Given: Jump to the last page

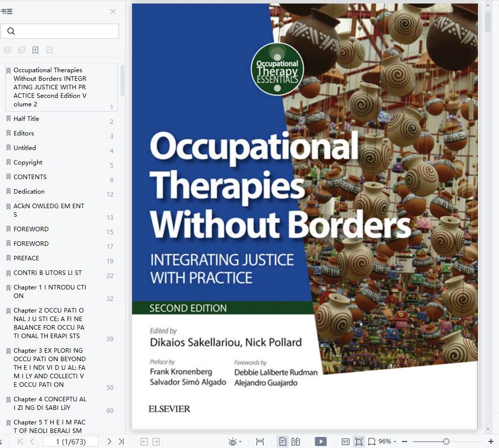Looking at the screenshot, I should click(121, 441).
